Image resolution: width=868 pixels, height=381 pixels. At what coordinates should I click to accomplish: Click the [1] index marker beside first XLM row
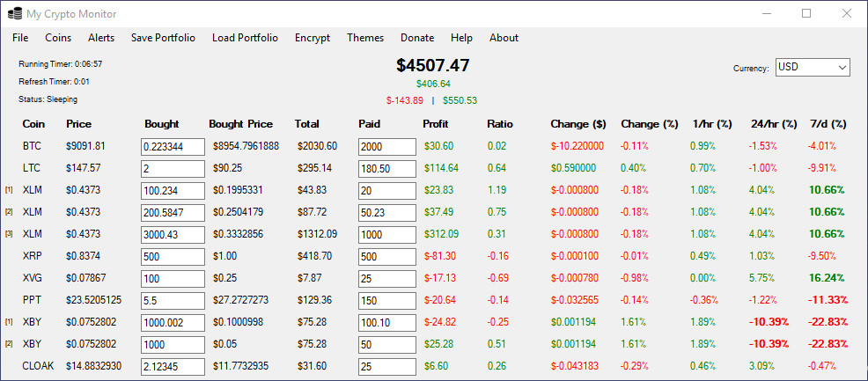pyautogui.click(x=9, y=190)
